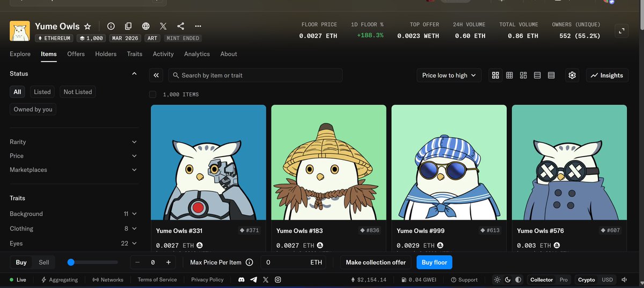The image size is (644, 288).
Task: Expand the Price filter
Action: click(74, 156)
